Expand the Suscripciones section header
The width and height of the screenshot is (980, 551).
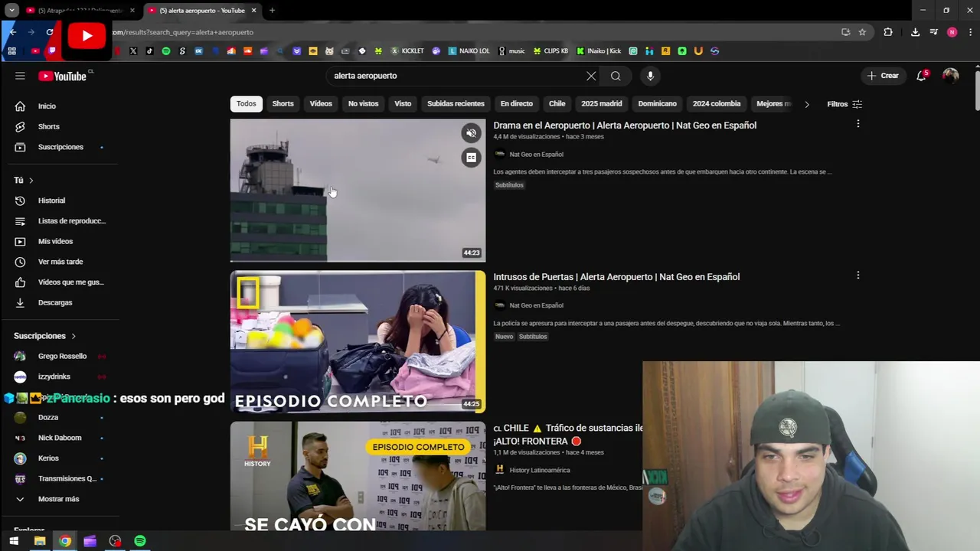(x=45, y=336)
